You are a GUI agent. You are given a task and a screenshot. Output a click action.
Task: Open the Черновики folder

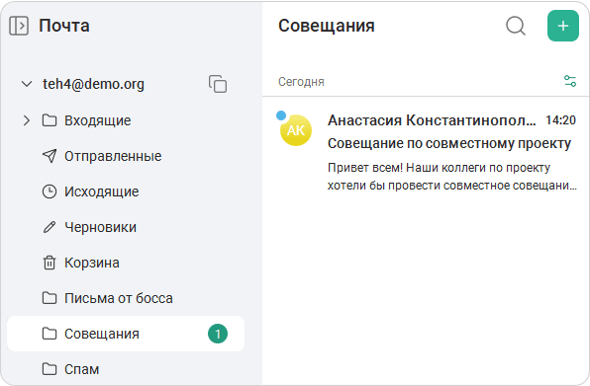click(126, 227)
